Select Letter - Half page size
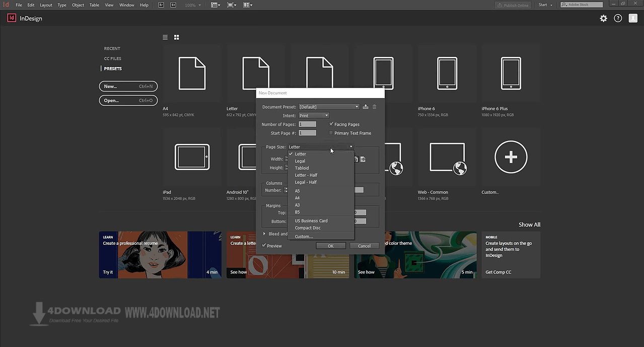 click(x=321, y=175)
